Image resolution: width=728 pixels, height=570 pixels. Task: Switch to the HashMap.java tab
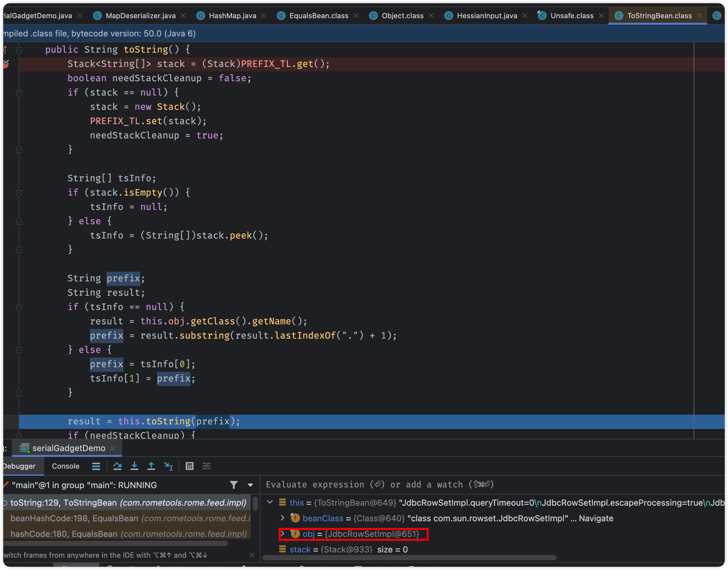point(232,16)
